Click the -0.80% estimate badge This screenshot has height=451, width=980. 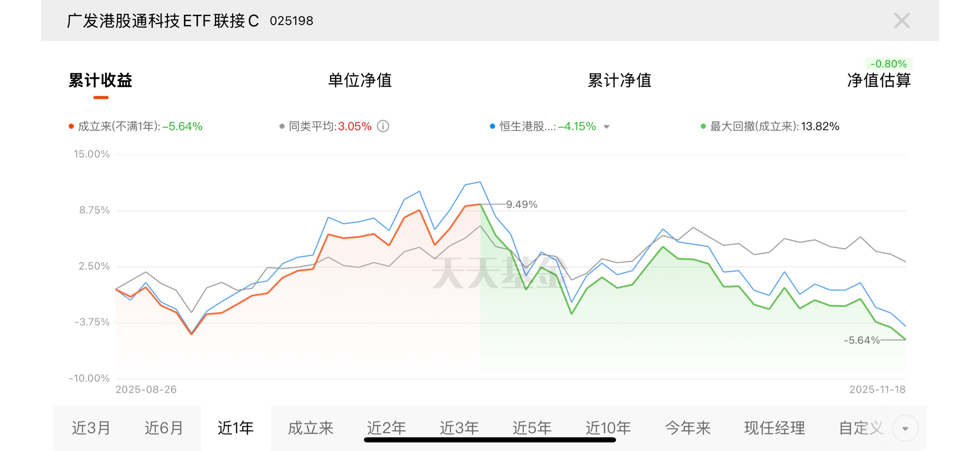888,64
